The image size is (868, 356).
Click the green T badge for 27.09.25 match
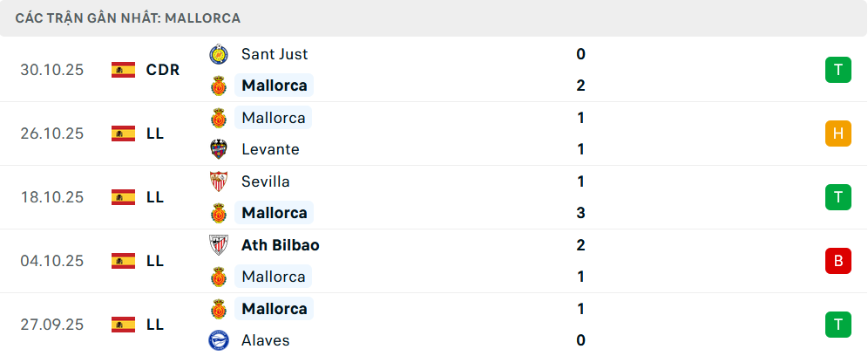tap(837, 324)
